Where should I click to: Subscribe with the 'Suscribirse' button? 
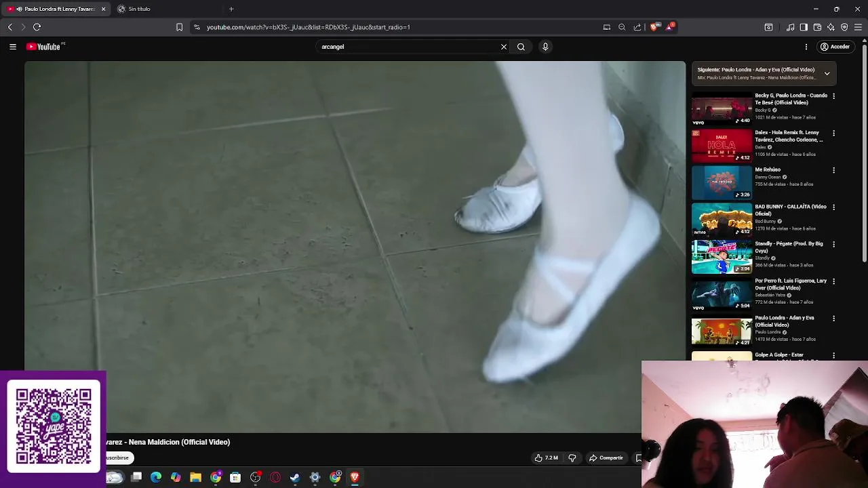[x=119, y=458]
